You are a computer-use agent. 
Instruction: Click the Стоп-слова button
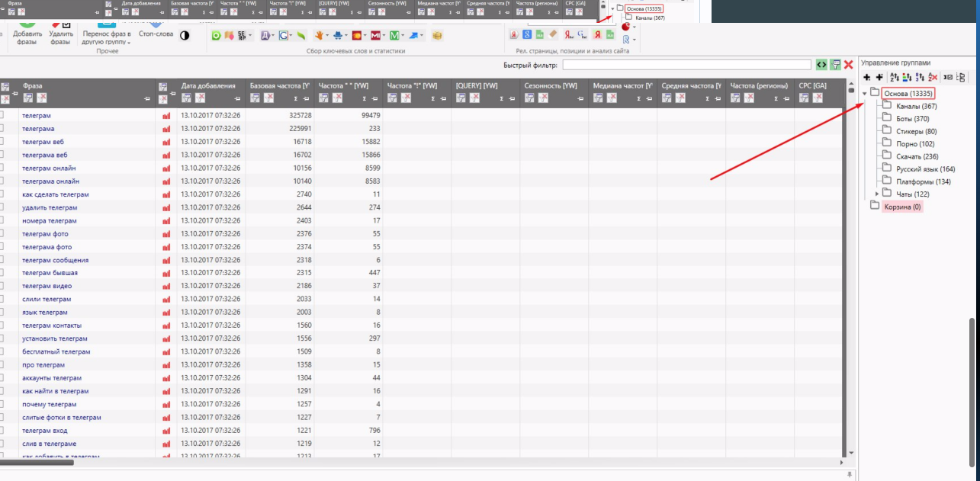point(156,34)
